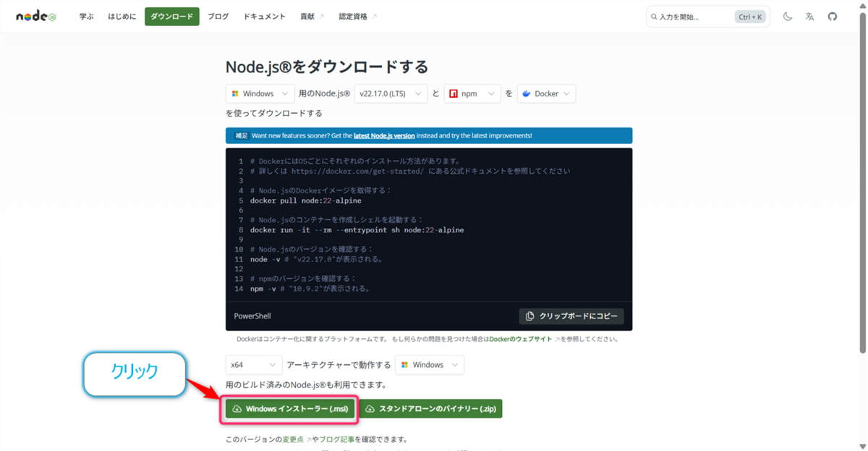Screen dimensions: 868x451
Task: Click the npm -v code line
Action: 310,288
